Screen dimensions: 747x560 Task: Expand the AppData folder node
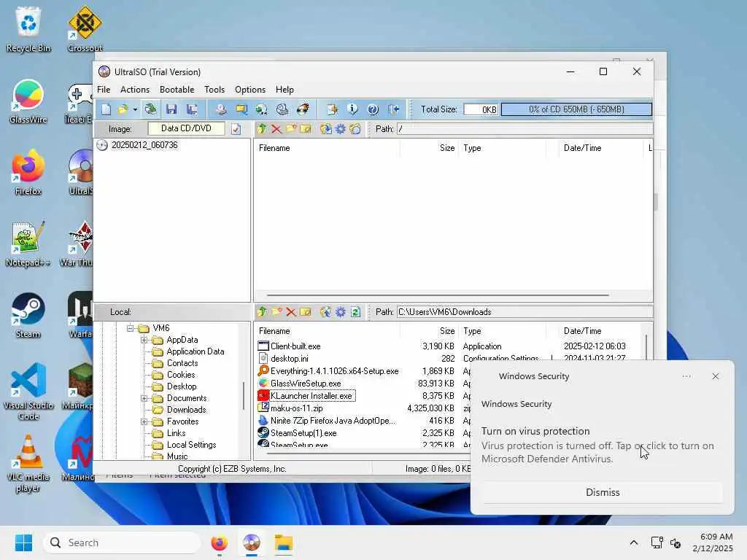[x=144, y=340]
